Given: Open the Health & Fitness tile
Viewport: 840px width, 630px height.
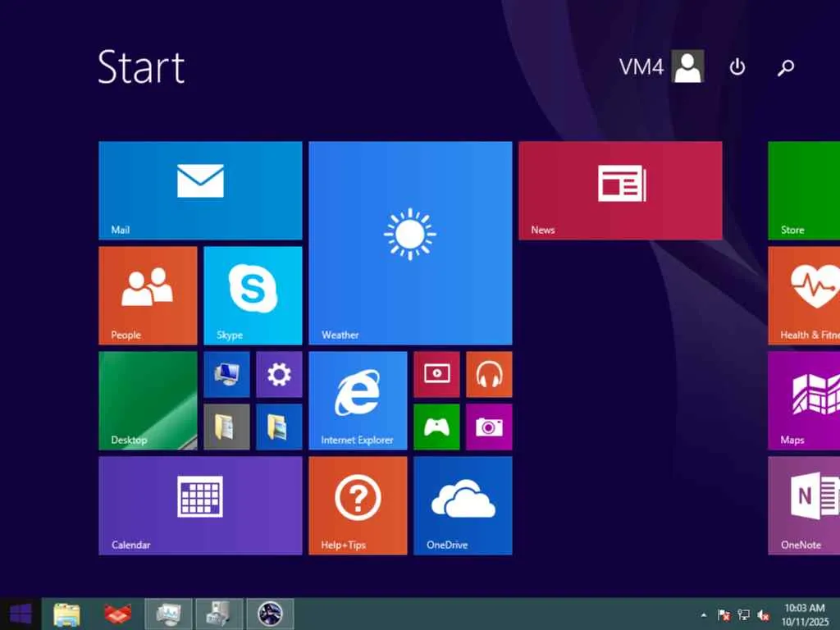Looking at the screenshot, I should (x=804, y=295).
